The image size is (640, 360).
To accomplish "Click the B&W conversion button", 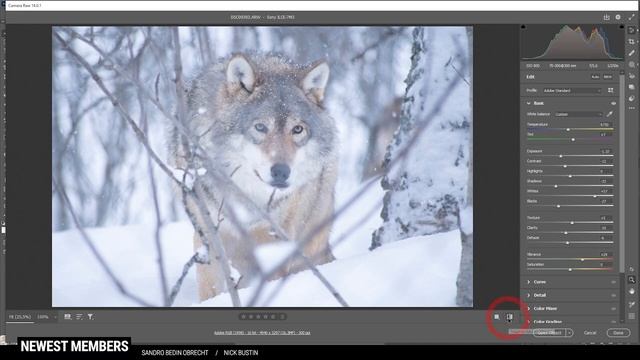I will 608,77.
